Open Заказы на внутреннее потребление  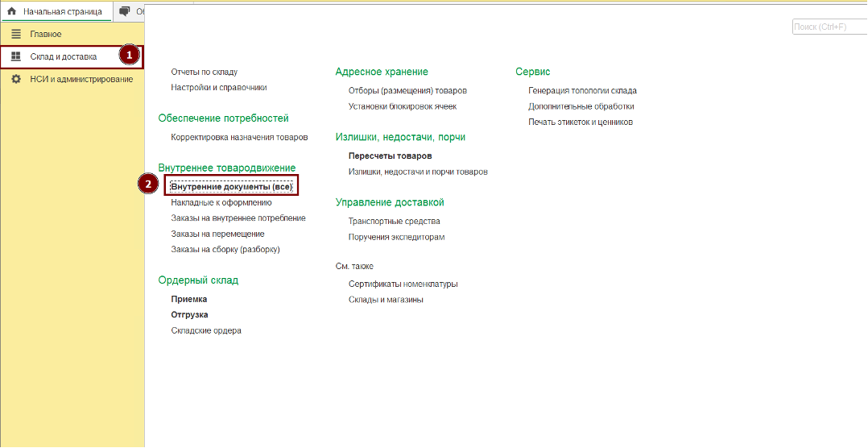point(238,218)
